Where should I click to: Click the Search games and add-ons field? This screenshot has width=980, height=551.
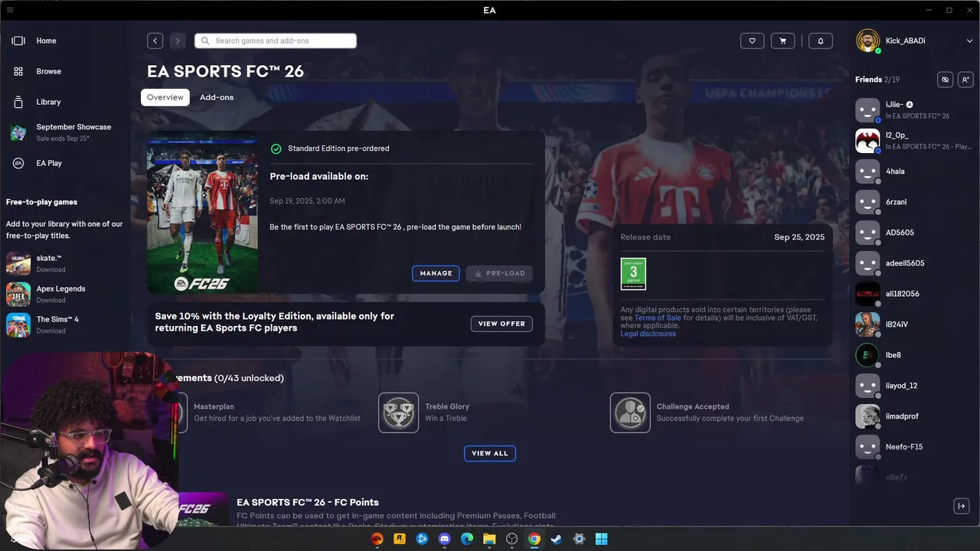tap(276, 41)
